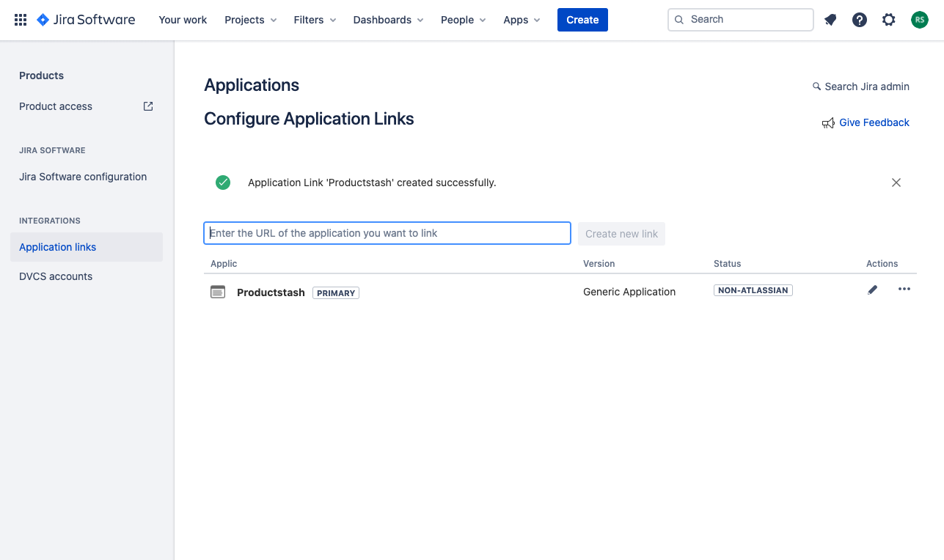Click the Productstash application name
This screenshot has width=944, height=560.
[x=271, y=292]
